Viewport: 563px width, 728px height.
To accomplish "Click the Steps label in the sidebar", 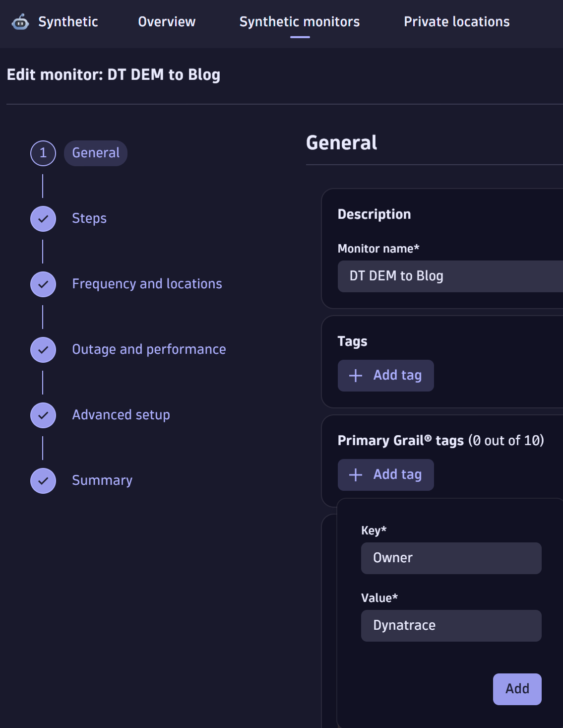I will point(89,218).
